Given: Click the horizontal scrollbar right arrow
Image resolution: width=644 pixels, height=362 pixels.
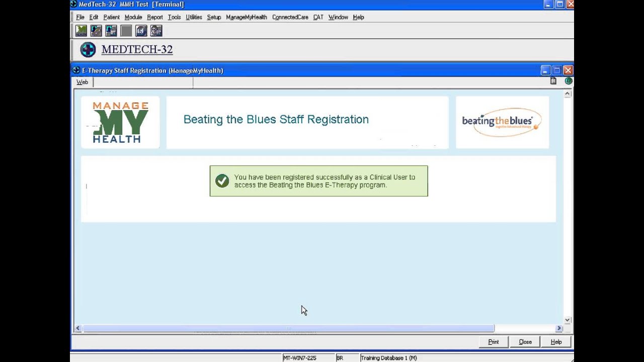Looking at the screenshot, I should (559, 328).
